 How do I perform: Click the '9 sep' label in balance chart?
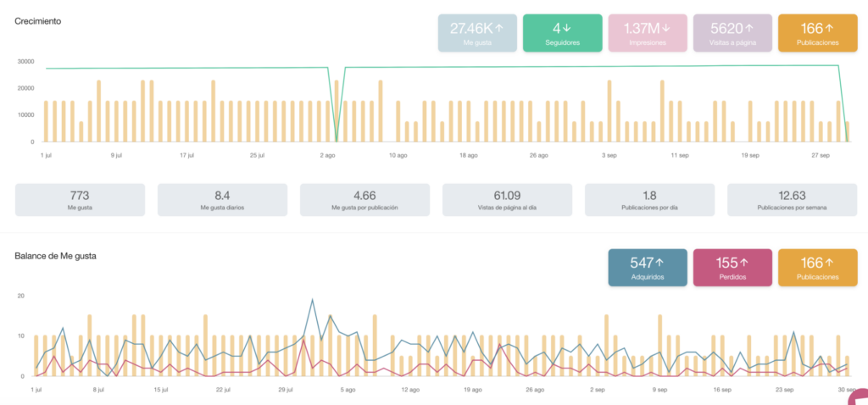click(659, 390)
